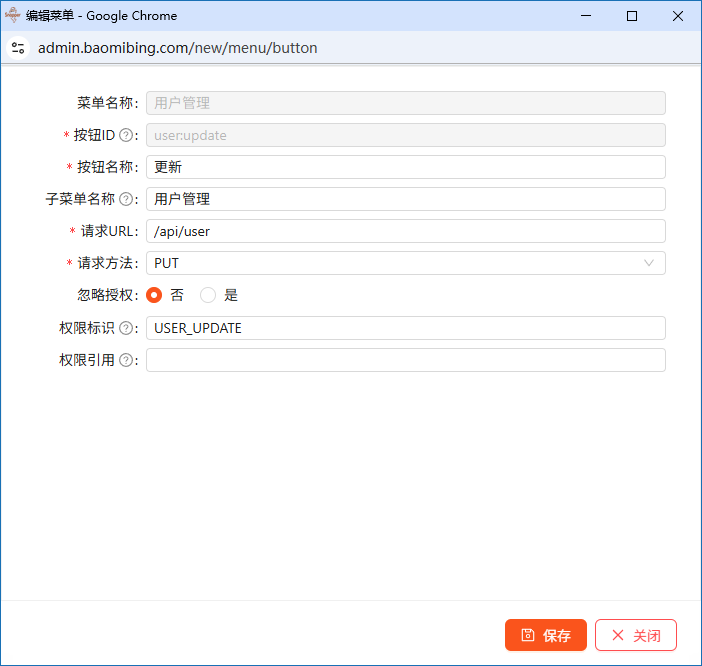Click the 关闭 close button
The height and width of the screenshot is (666, 702).
point(636,635)
